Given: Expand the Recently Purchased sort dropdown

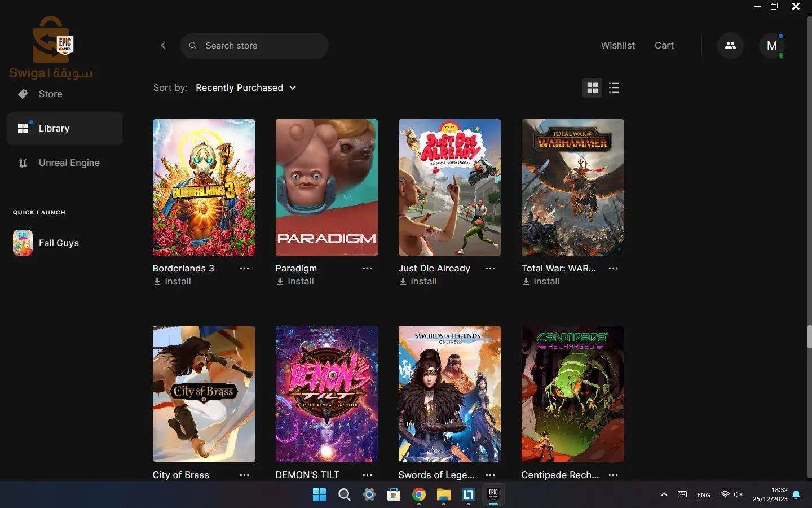Looking at the screenshot, I should (246, 87).
